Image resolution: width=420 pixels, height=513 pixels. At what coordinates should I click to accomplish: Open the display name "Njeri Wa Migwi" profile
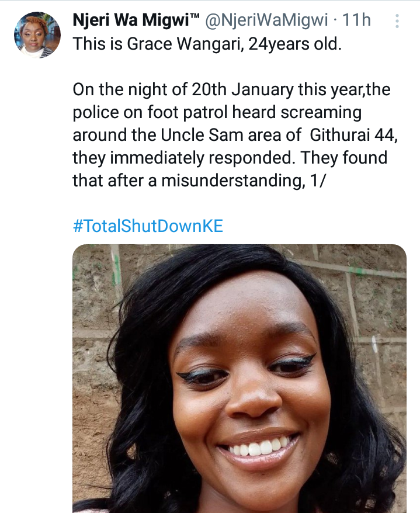tap(133, 21)
